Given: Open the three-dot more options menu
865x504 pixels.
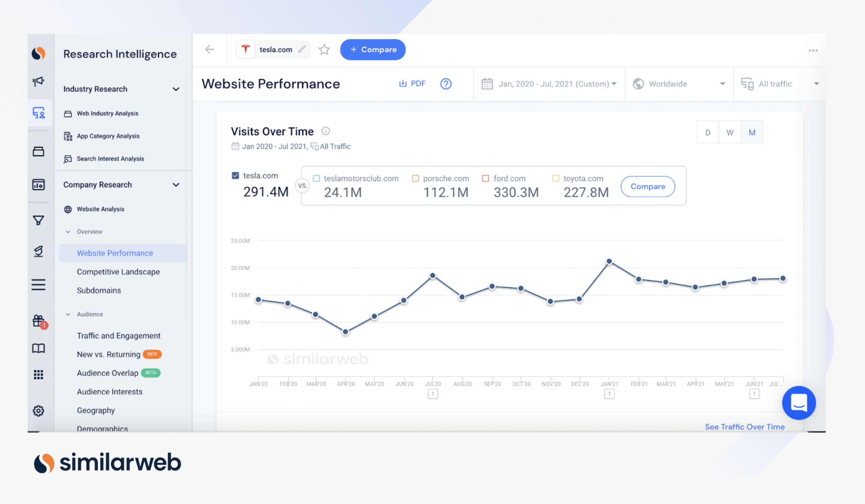Looking at the screenshot, I should [813, 50].
